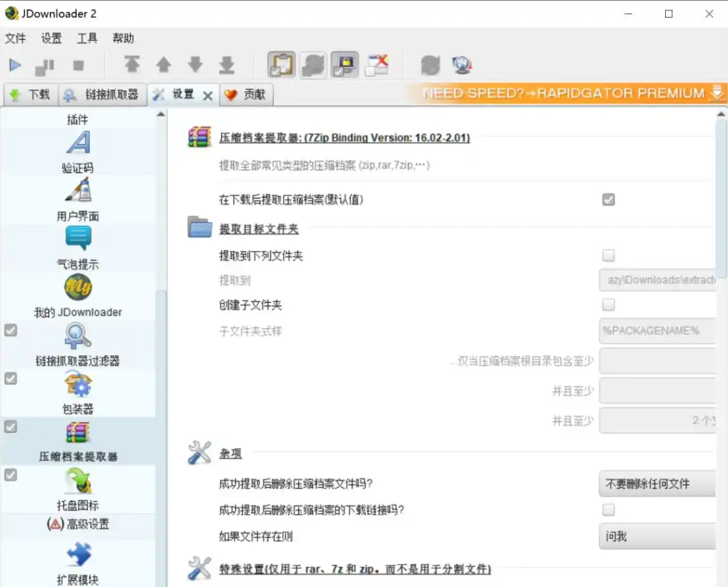The image size is (728, 587).
Task: Click 压缩档案提取器 7Zip Binding heading
Action: [345, 138]
